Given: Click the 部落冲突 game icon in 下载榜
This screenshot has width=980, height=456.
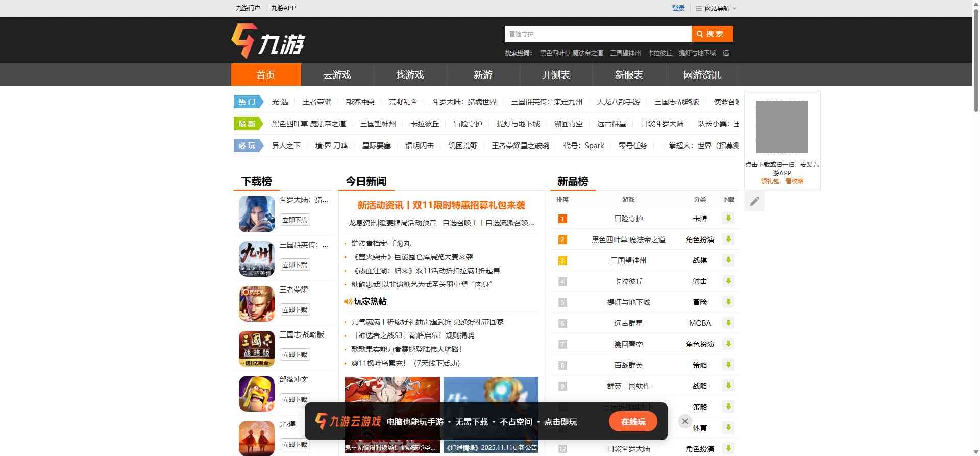Looking at the screenshot, I should point(257,394).
